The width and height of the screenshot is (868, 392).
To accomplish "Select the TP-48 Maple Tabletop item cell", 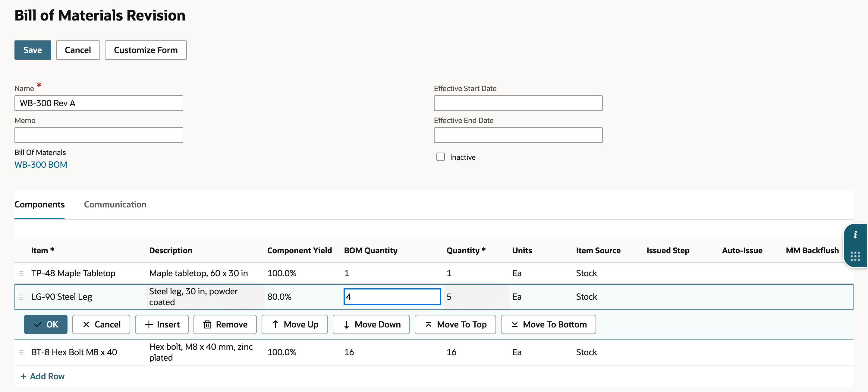I will [73, 273].
